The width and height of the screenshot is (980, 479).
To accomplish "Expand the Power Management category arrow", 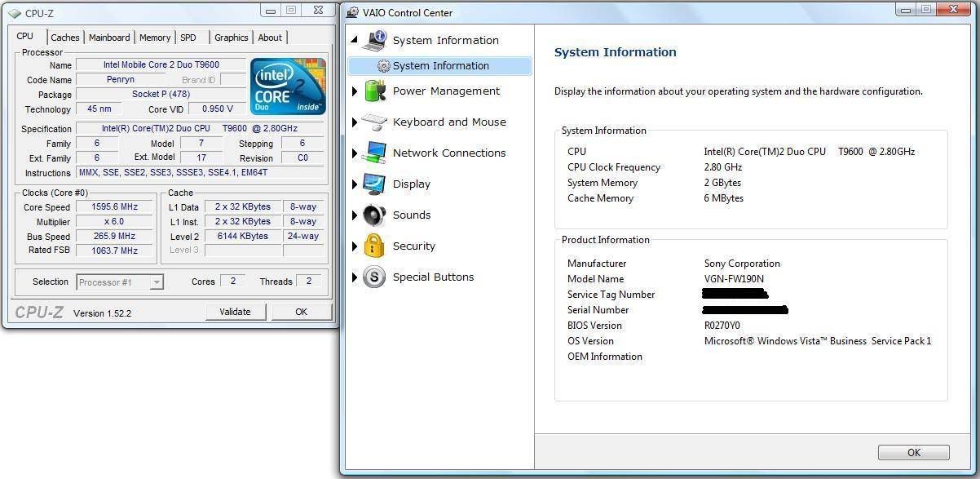I will tap(355, 91).
